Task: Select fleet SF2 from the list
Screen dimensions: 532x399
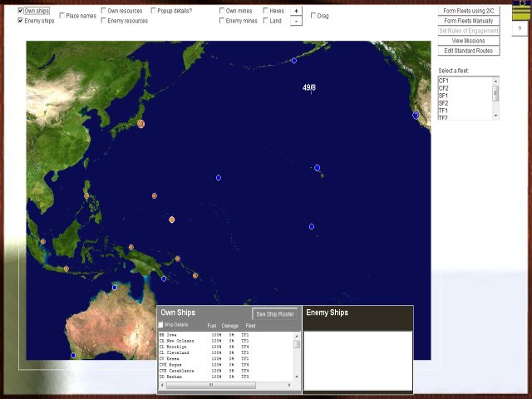Action: point(444,103)
